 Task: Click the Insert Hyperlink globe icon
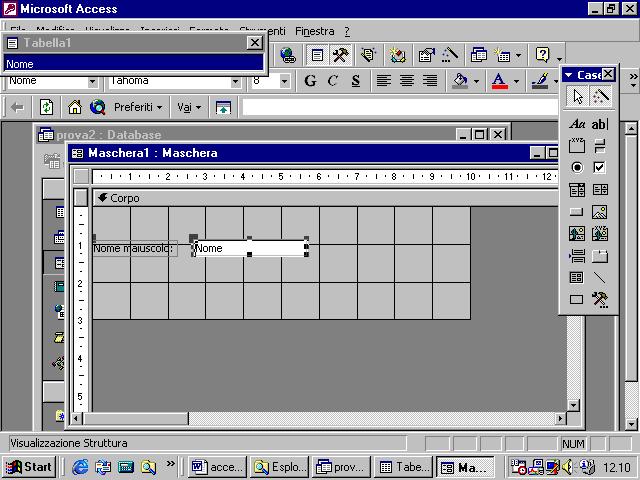pos(288,55)
